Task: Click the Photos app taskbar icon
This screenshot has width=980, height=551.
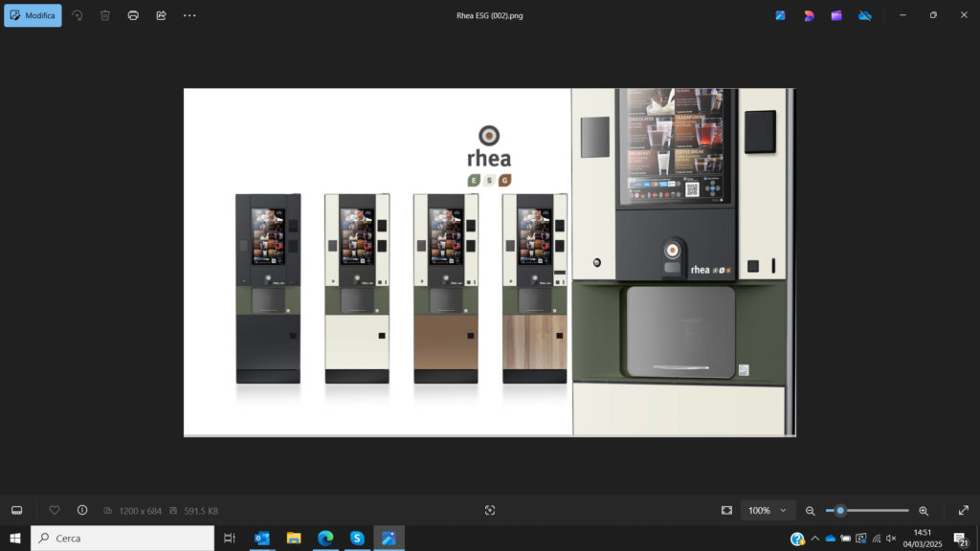Action: [x=389, y=538]
